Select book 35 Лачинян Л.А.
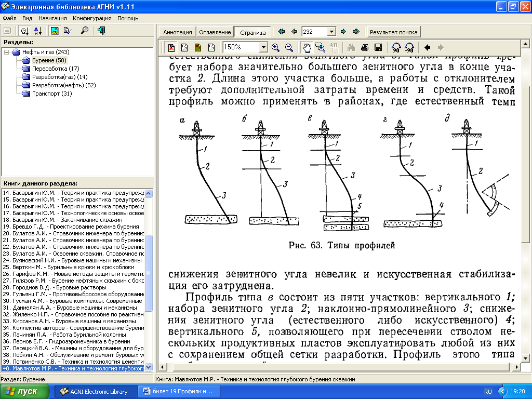 pyautogui.click(x=73, y=335)
